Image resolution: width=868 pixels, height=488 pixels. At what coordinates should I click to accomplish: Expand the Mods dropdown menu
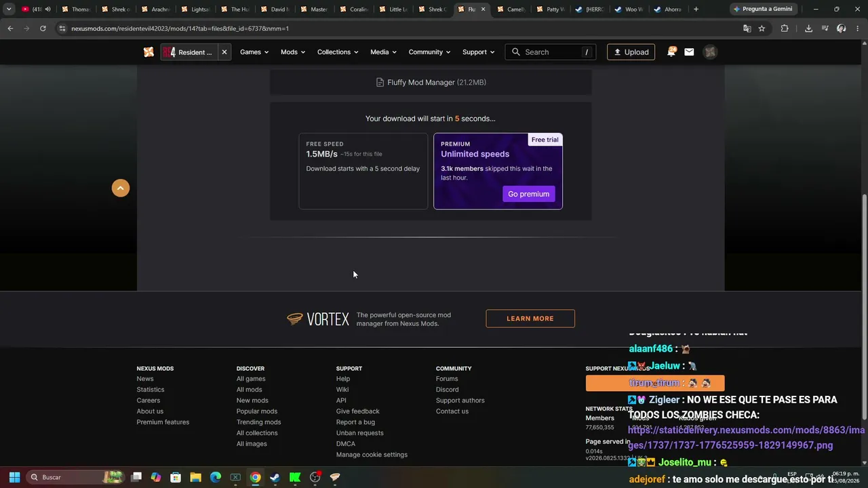pos(293,52)
